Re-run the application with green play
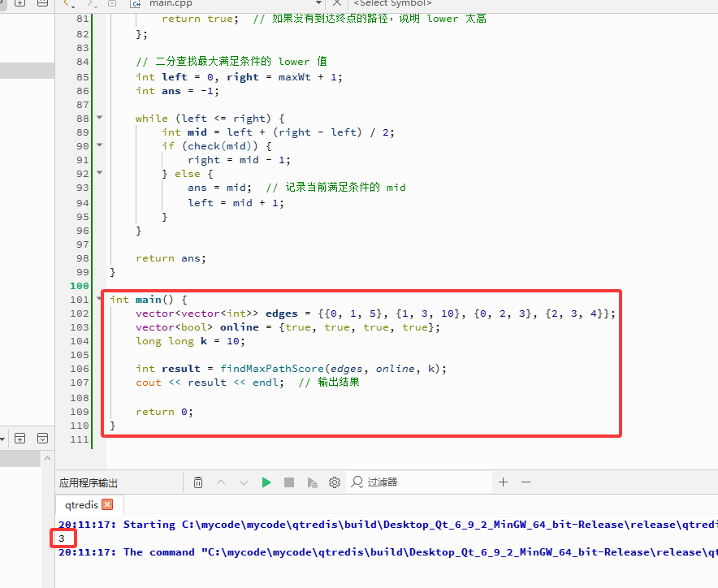The image size is (718, 588). tap(266, 482)
